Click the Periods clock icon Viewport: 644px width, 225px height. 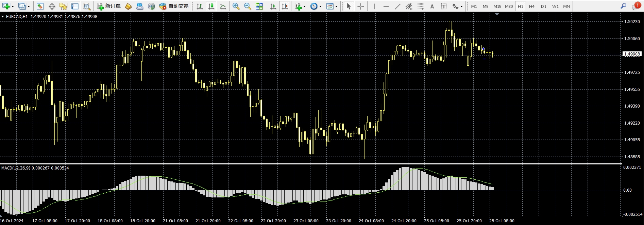pyautogui.click(x=314, y=6)
